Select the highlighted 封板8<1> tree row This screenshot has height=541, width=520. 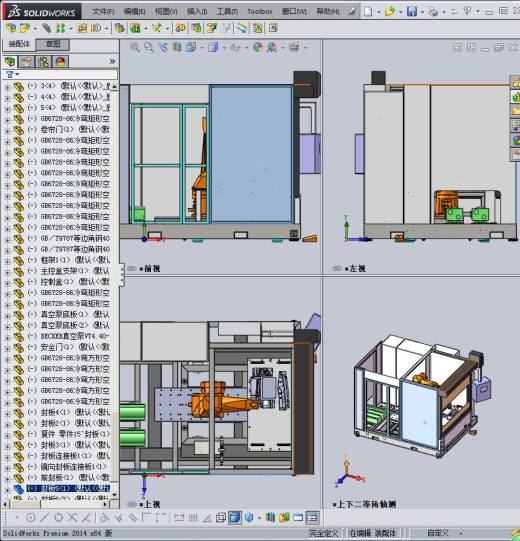(x=68, y=488)
